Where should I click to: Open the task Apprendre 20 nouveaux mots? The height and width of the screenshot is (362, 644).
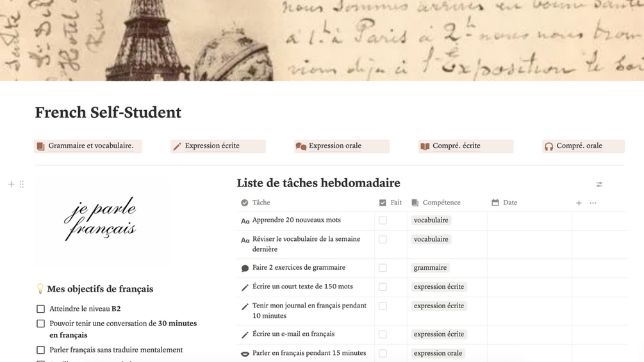(297, 220)
